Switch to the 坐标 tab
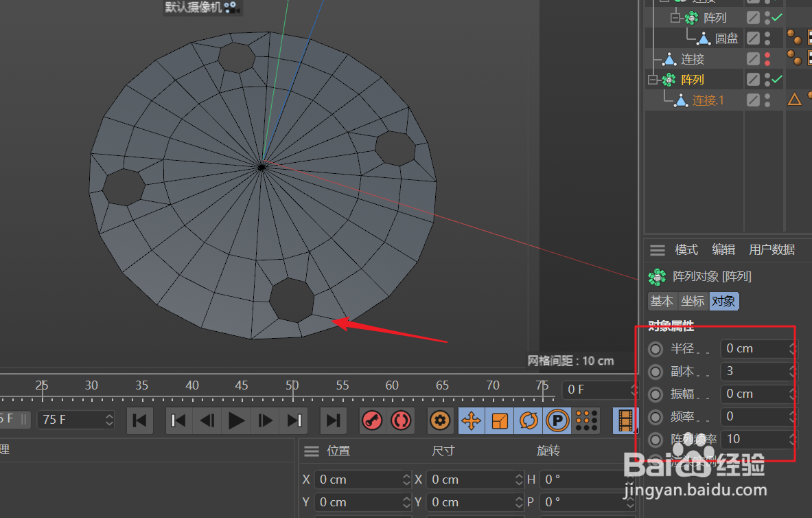Image resolution: width=812 pixels, height=518 pixels. click(x=693, y=302)
